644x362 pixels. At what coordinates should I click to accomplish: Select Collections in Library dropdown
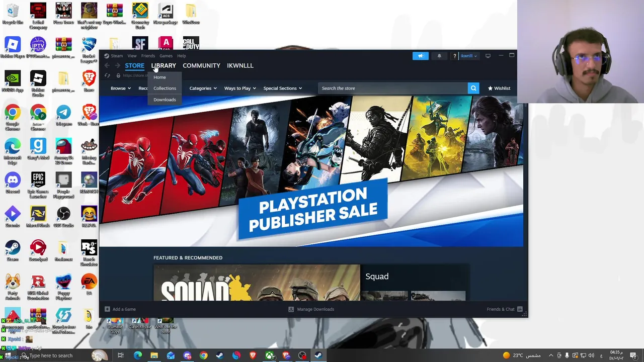(165, 88)
